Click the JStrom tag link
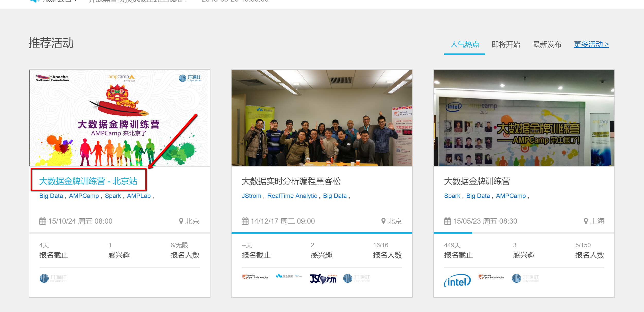The image size is (644, 312). 251,196
